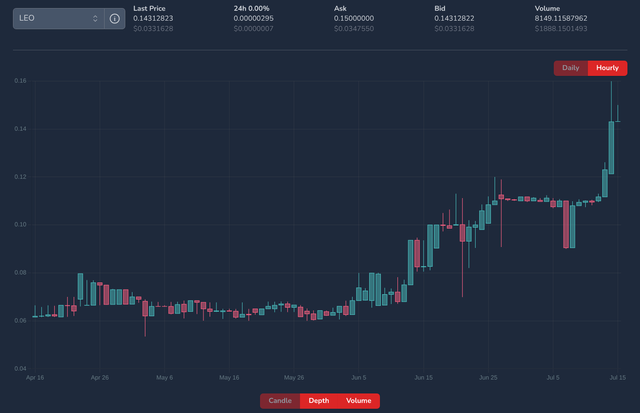The height and width of the screenshot is (413, 640).
Task: Click the 24h 0.00% label
Action: tap(251, 8)
